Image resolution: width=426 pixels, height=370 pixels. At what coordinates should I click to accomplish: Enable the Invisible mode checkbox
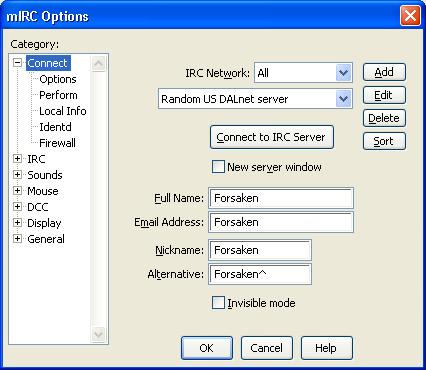(x=218, y=303)
